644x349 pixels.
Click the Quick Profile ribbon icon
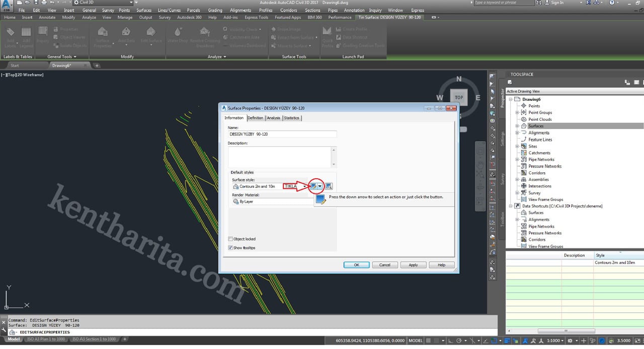[328, 34]
